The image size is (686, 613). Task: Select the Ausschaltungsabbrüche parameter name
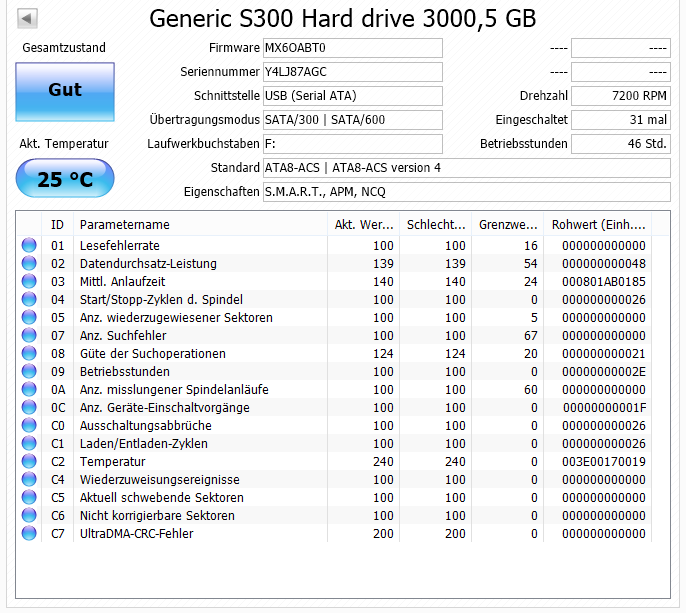146,426
